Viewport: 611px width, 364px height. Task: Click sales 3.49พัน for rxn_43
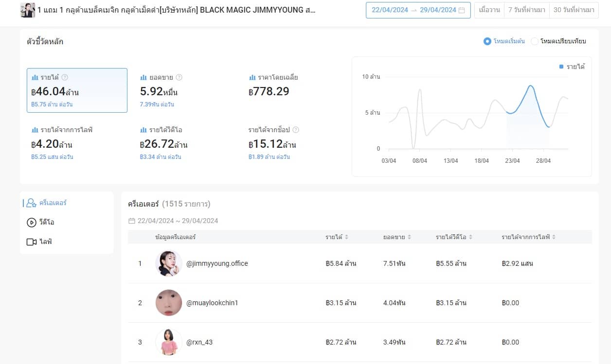[395, 342]
